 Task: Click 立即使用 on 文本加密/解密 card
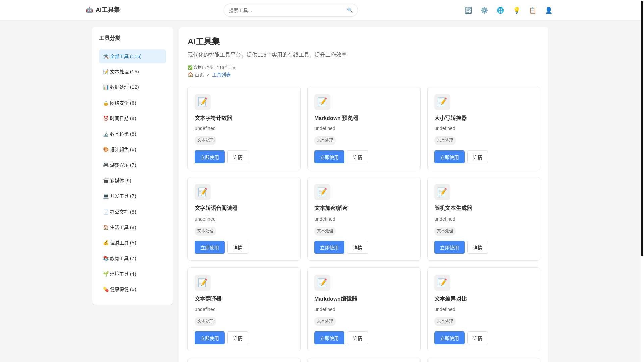(x=329, y=247)
